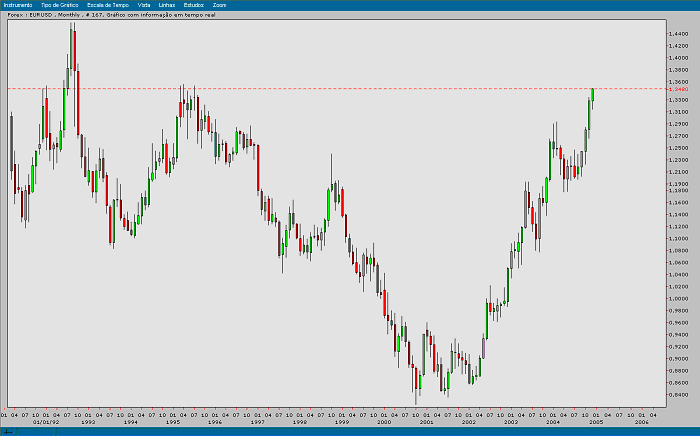
Task: Click the 1998 year label on time axis
Action: [300, 422]
